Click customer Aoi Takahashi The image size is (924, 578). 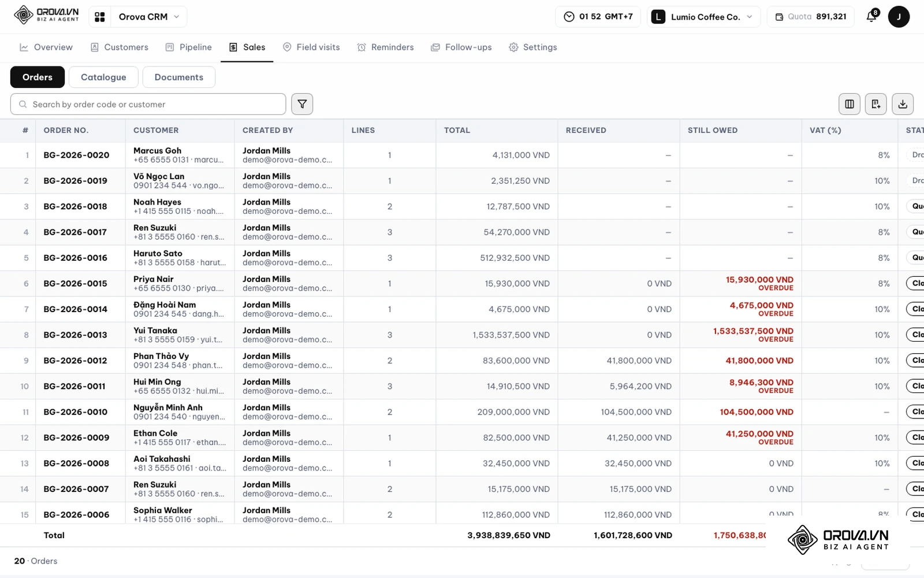click(162, 459)
